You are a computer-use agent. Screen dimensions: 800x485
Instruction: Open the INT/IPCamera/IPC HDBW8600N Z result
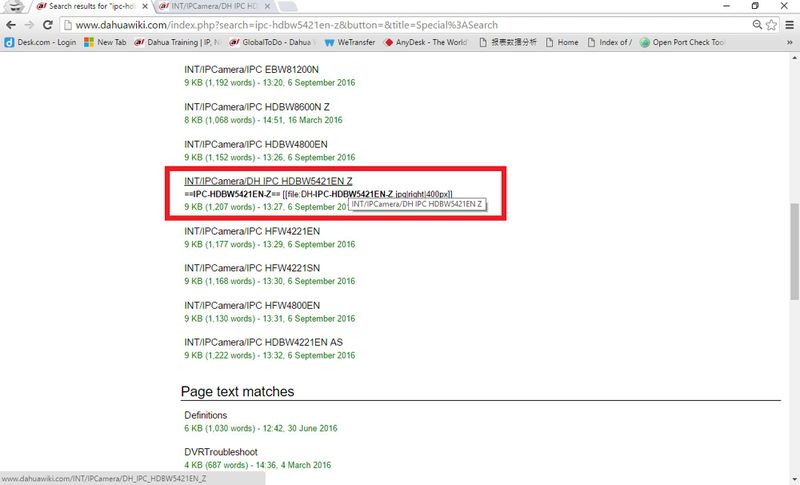[x=257, y=107]
